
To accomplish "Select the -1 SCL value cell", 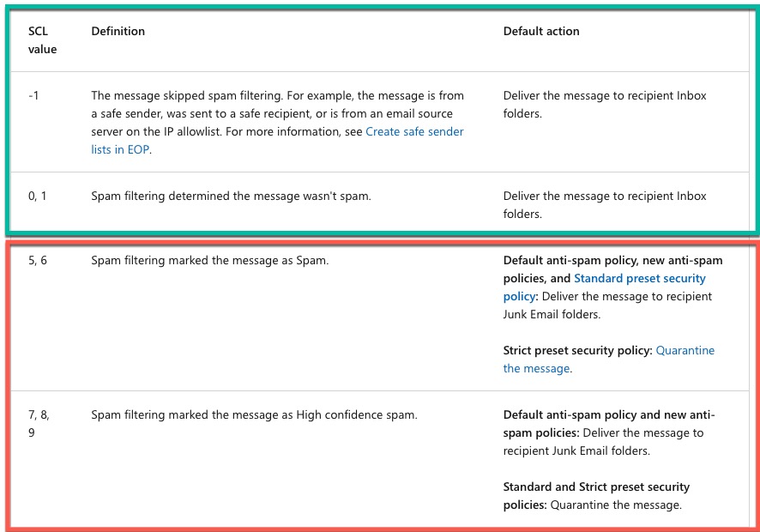I will pos(33,96).
